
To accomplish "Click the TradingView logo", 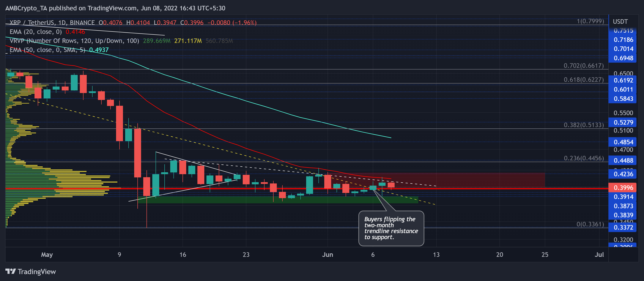I will [x=30, y=272].
